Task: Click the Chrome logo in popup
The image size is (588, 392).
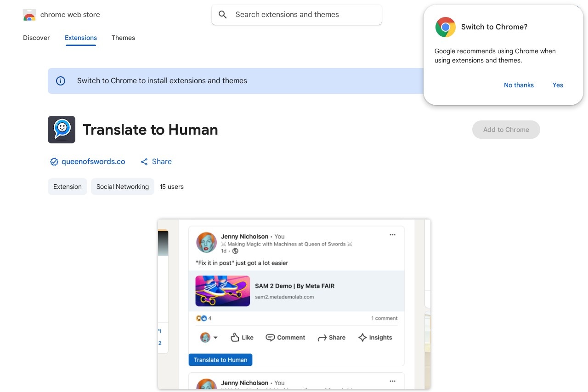Action: click(446, 27)
